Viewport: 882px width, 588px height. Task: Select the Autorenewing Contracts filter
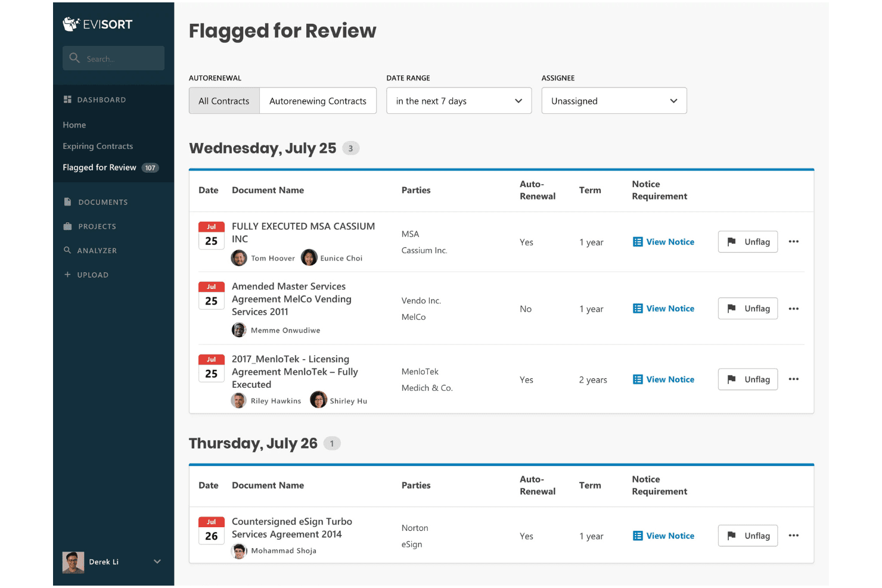318,101
